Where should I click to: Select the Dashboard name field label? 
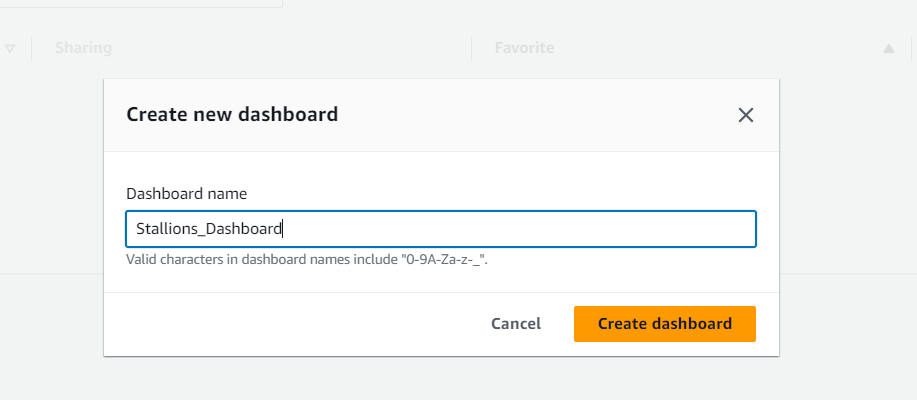pyautogui.click(x=187, y=194)
